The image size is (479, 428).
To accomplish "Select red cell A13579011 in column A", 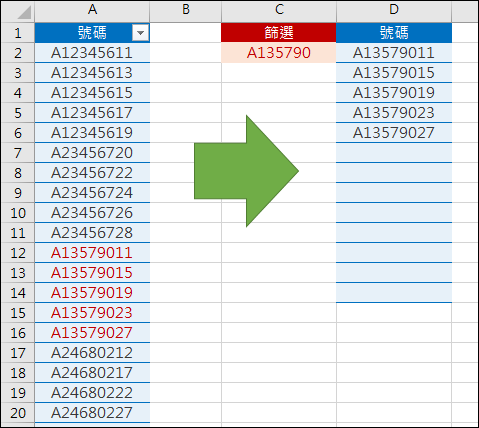I will [x=92, y=253].
